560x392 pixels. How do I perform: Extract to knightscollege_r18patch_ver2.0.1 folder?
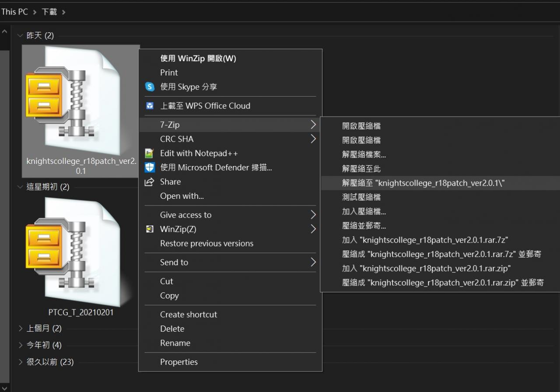(x=423, y=183)
